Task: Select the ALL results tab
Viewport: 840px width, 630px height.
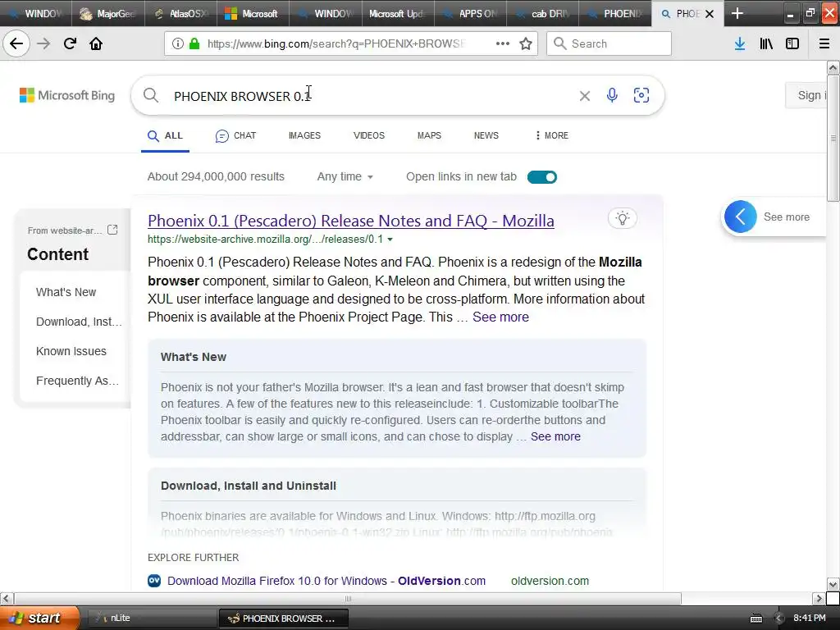Action: [x=165, y=135]
